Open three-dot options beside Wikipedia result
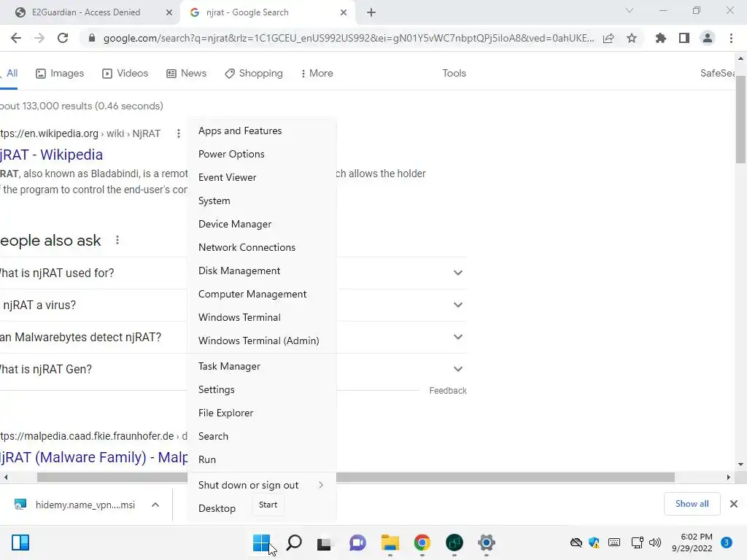This screenshot has width=747, height=560. [x=179, y=134]
